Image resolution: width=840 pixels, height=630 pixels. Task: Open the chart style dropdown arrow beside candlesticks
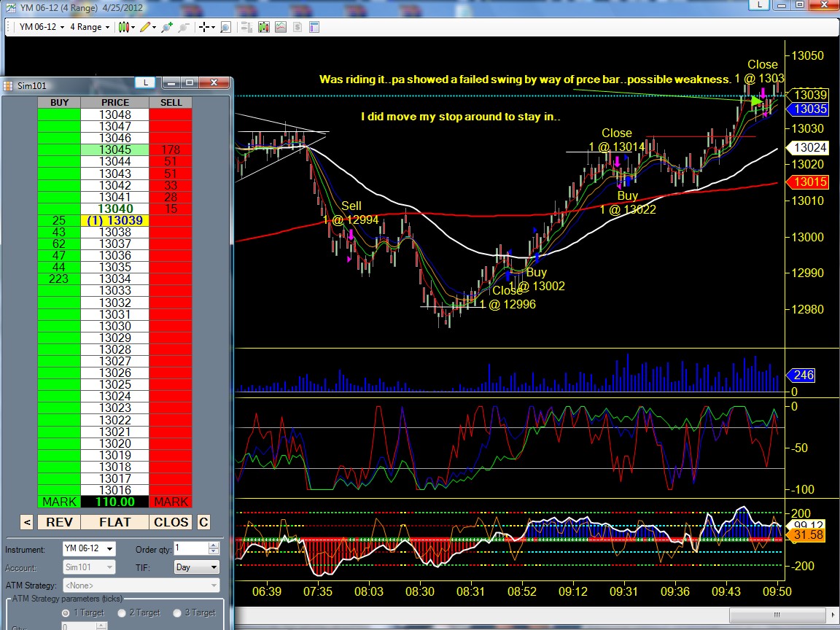pos(133,27)
